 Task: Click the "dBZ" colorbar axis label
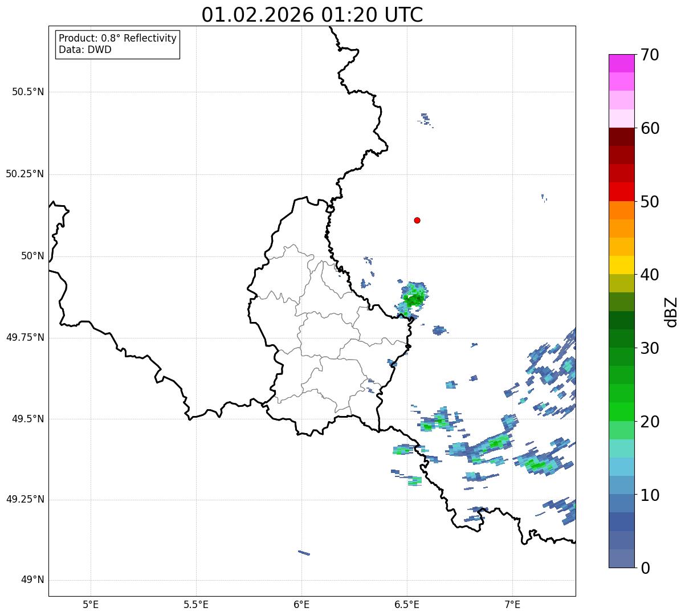672,312
